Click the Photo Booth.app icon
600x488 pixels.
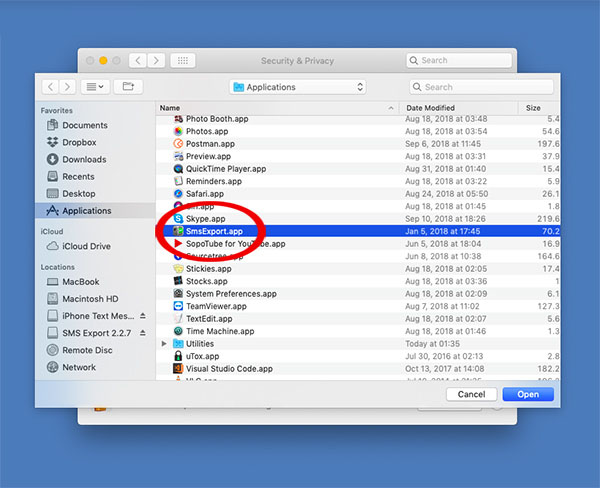tap(178, 119)
